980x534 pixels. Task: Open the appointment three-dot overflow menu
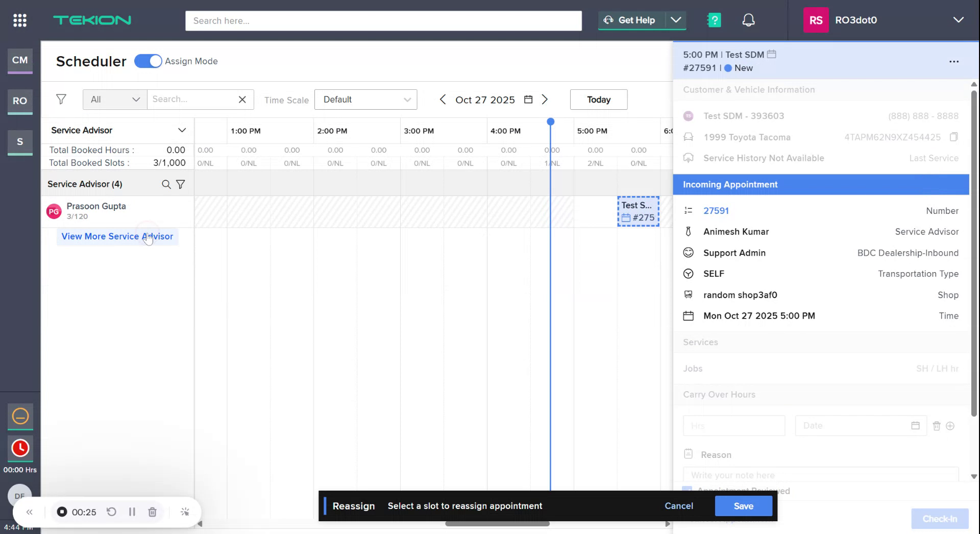954,61
